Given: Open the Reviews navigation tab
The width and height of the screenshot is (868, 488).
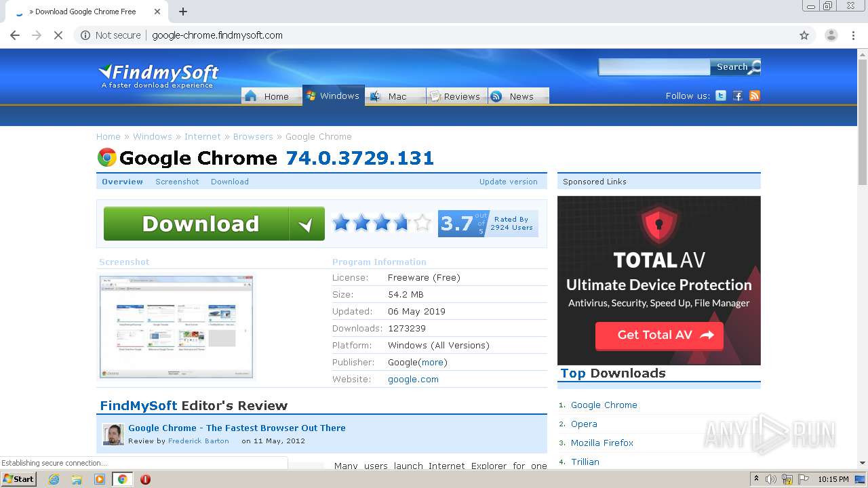Looking at the screenshot, I should [x=456, y=96].
